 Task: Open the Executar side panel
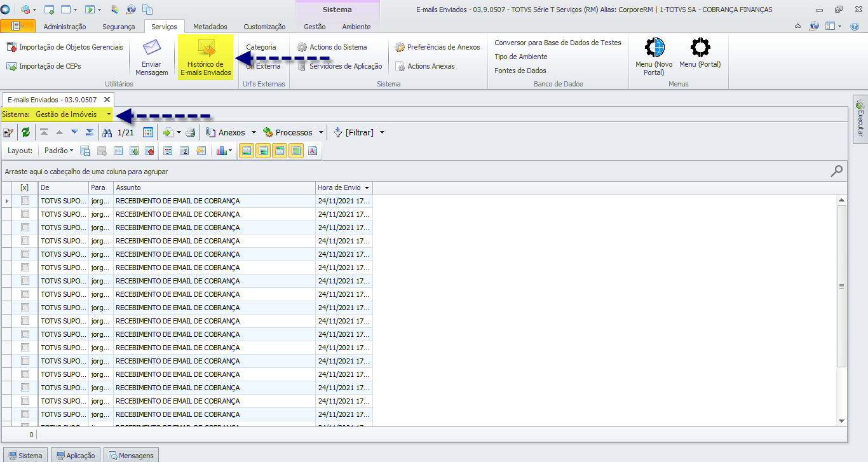pos(860,119)
